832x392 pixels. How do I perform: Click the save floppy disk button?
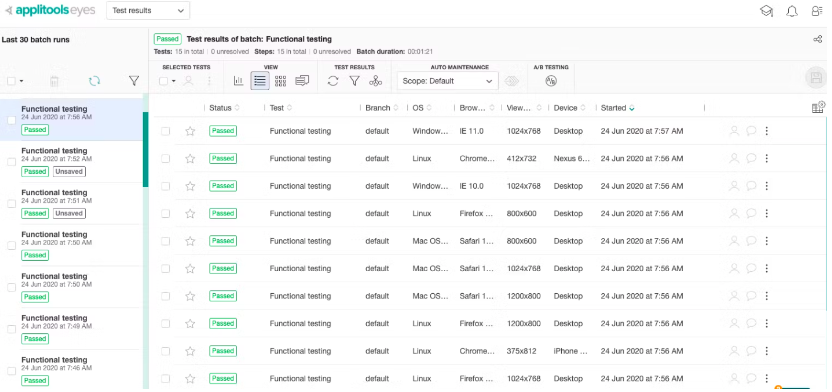click(816, 79)
